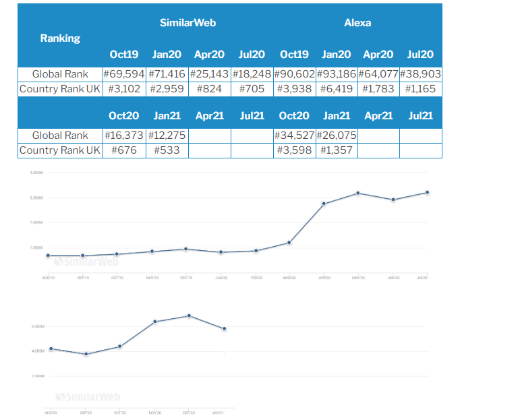
Task: Click the #705 UK rank cell
Action: click(x=252, y=89)
